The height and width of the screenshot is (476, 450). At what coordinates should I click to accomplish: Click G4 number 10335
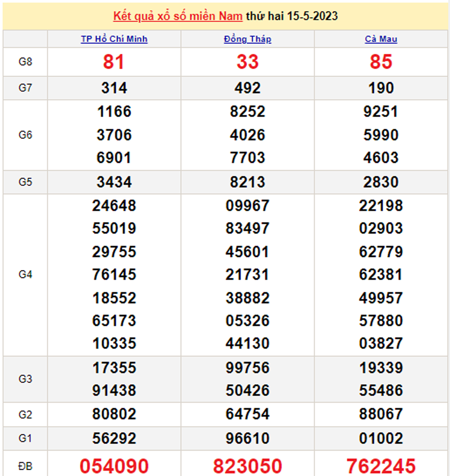114,343
